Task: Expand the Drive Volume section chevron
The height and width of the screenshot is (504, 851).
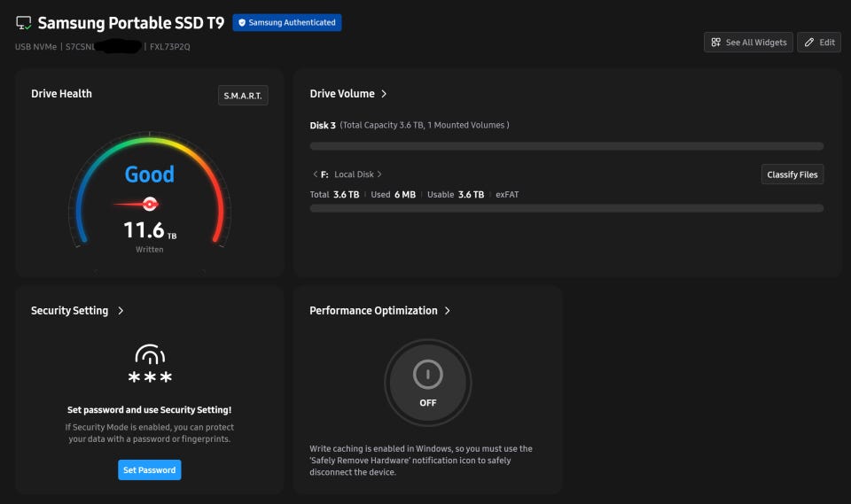Action: tap(384, 94)
